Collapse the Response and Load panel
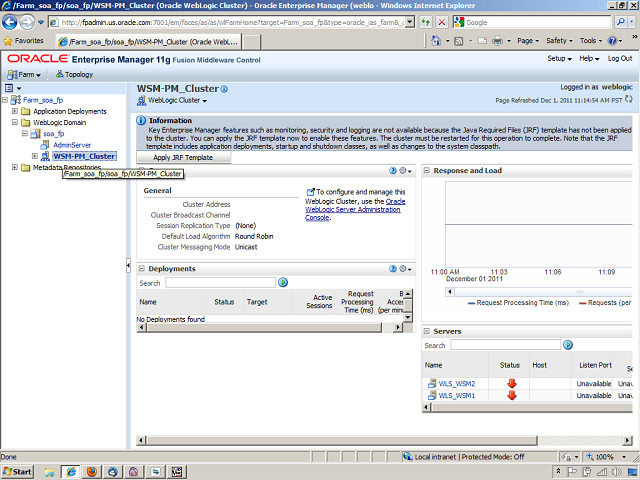This screenshot has height=480, width=640. 427,171
